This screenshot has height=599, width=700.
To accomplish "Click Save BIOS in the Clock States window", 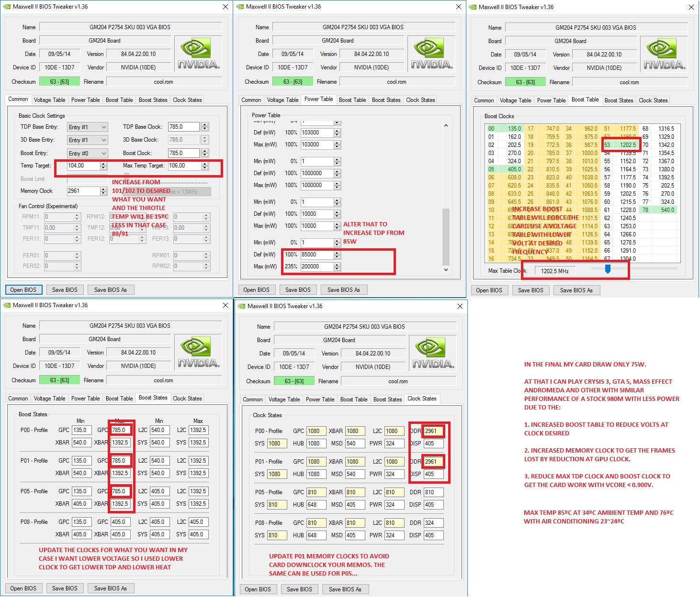I will pos(299,589).
